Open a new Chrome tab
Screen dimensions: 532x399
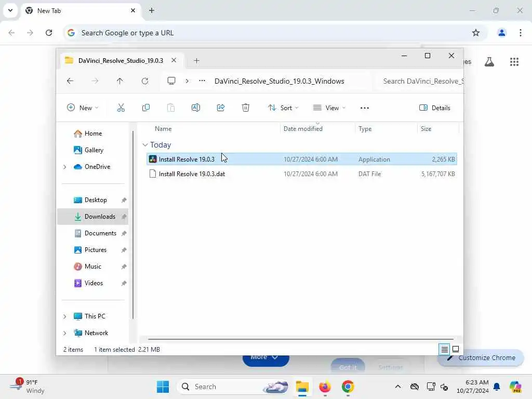(152, 10)
